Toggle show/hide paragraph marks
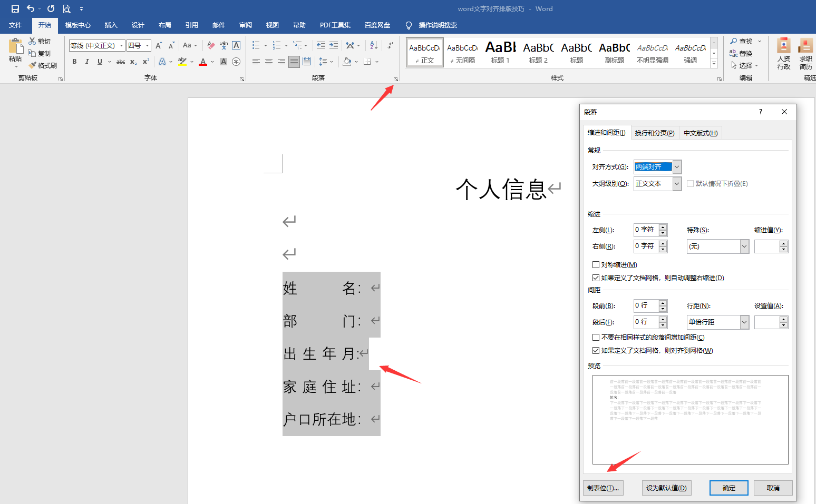Image resolution: width=816 pixels, height=504 pixels. [390, 45]
